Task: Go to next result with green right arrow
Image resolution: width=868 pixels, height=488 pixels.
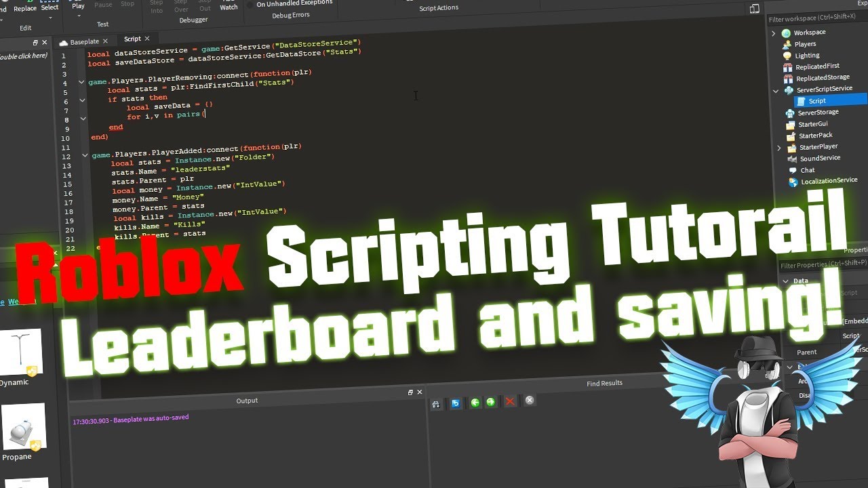Action: [x=491, y=403]
